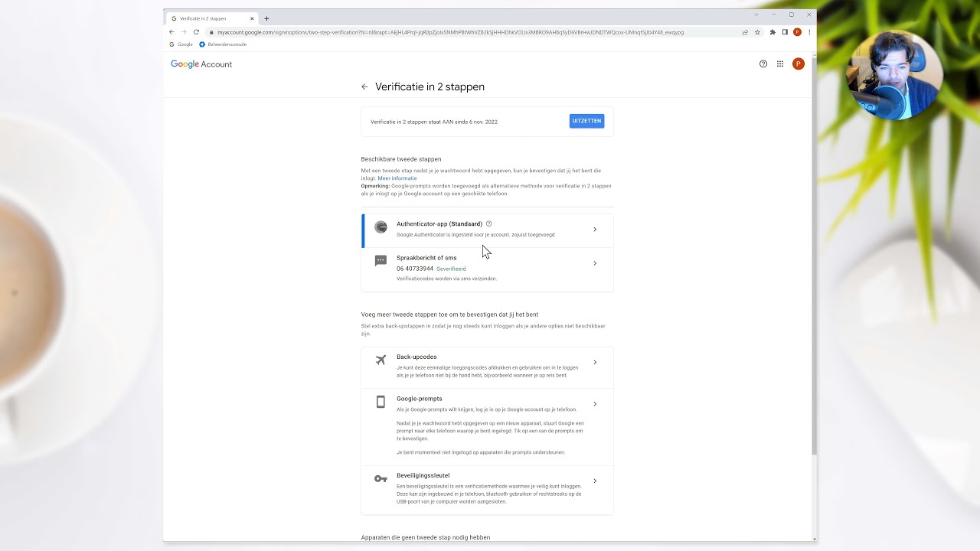Click the back arrow beside Verificatie in 2 stappen
The image size is (980, 551).
pyautogui.click(x=364, y=87)
